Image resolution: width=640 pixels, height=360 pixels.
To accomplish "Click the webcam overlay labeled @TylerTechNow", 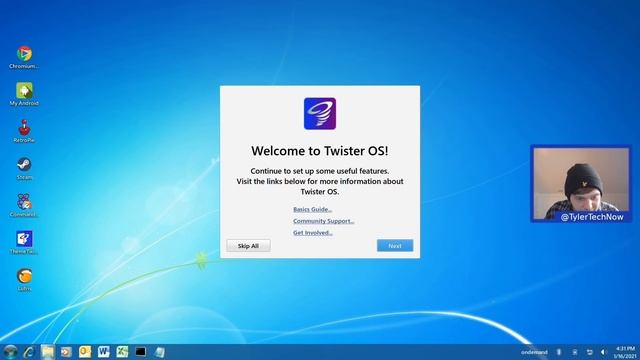I will [581, 184].
